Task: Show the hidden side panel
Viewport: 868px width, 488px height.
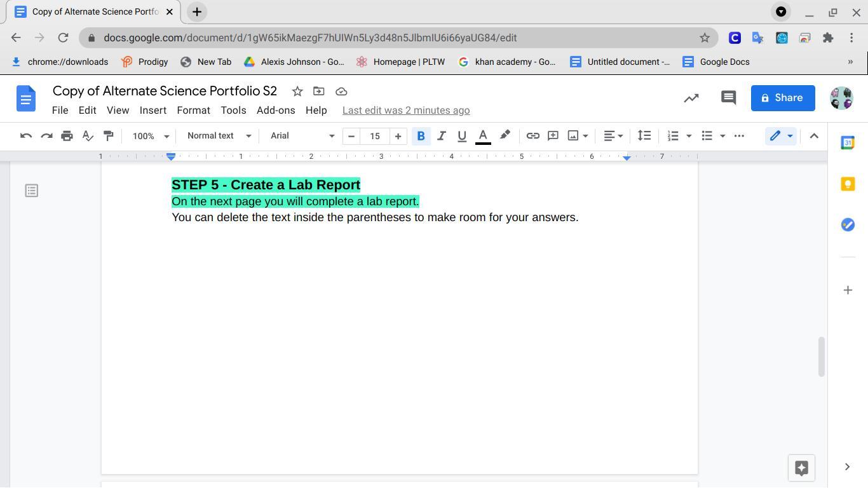Action: coord(847,467)
